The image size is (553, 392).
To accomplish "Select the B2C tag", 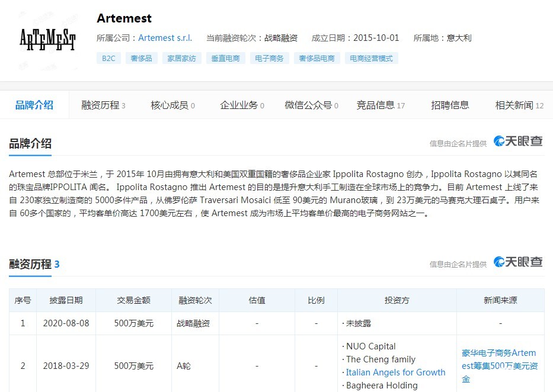I will coord(108,58).
